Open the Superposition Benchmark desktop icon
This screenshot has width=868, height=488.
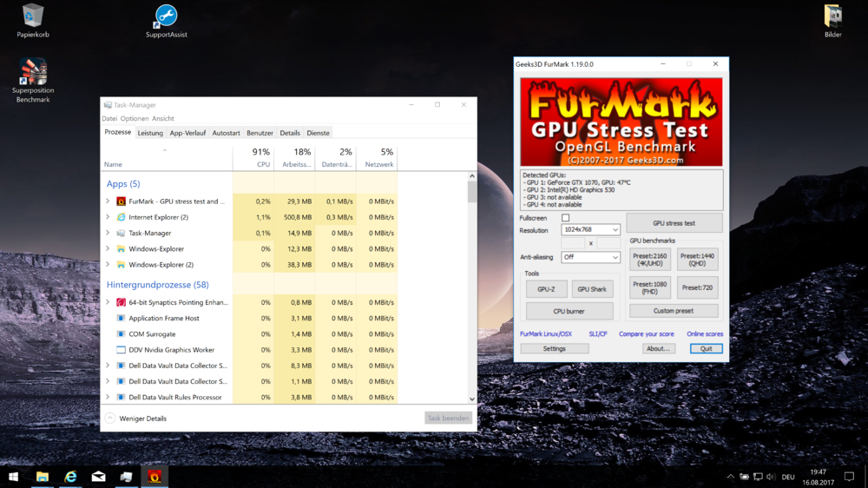tap(33, 73)
